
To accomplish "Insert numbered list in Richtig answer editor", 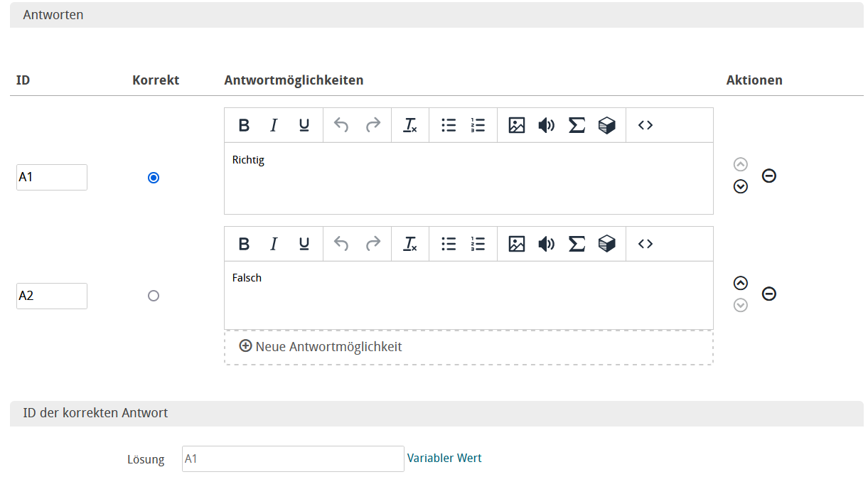I will click(x=478, y=126).
